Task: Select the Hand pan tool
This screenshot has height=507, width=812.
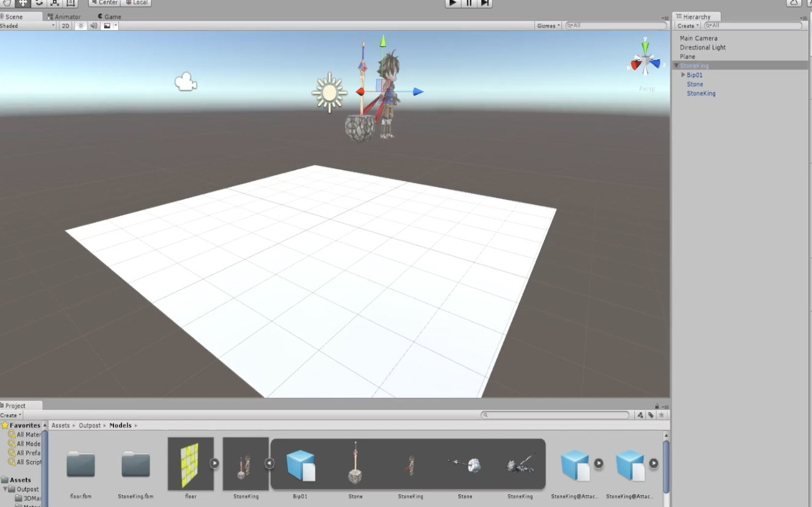Action: click(x=7, y=3)
